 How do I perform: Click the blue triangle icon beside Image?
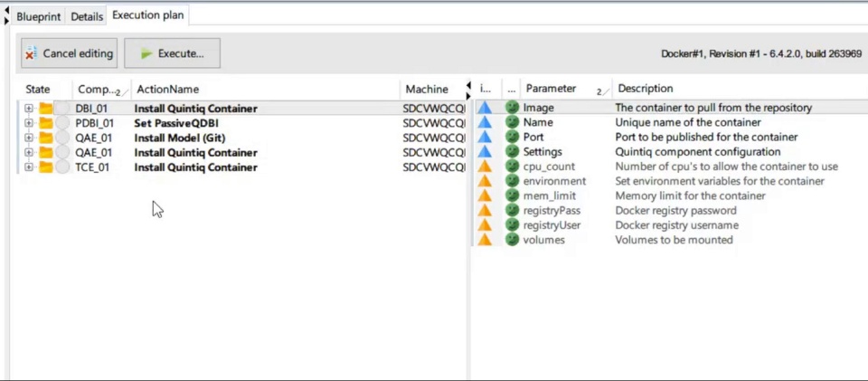click(x=486, y=108)
